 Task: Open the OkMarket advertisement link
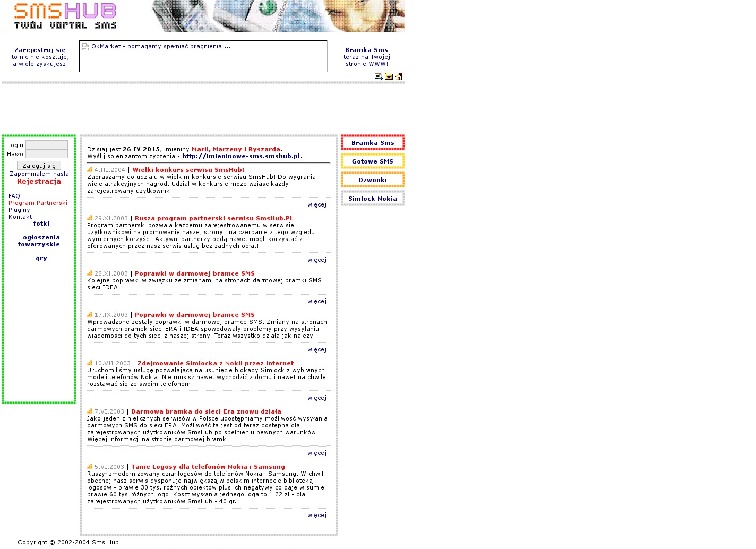point(161,46)
